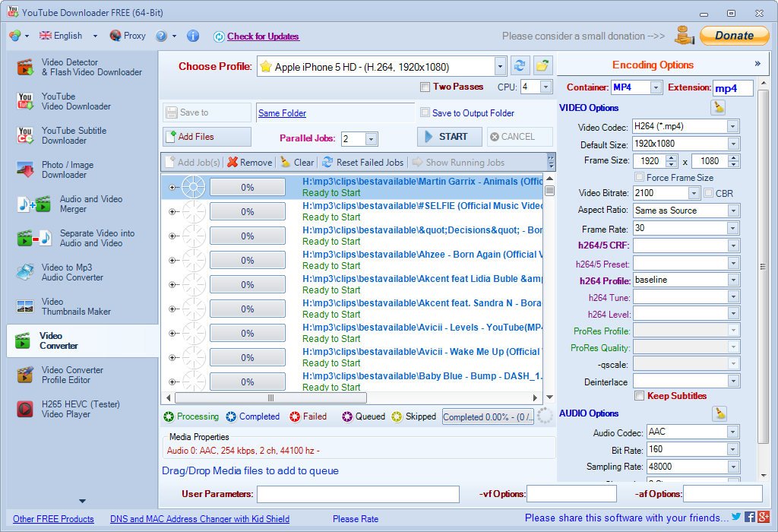Click the User Parameters input field
778x532 pixels.
pos(358,494)
